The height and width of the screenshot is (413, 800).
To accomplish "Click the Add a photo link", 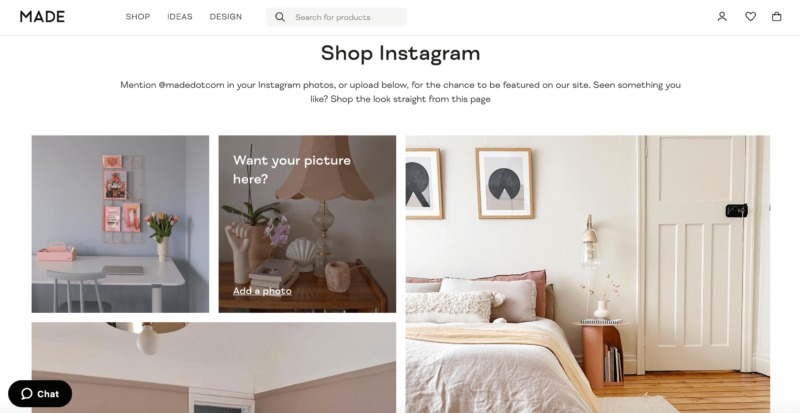I will tap(262, 291).
